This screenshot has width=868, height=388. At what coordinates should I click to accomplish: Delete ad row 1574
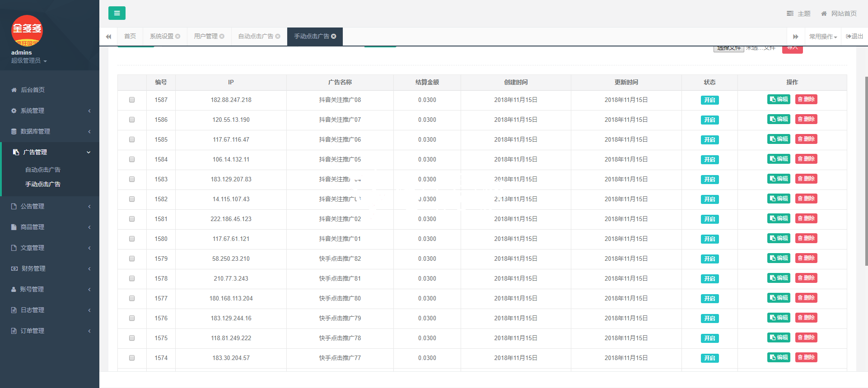point(806,357)
